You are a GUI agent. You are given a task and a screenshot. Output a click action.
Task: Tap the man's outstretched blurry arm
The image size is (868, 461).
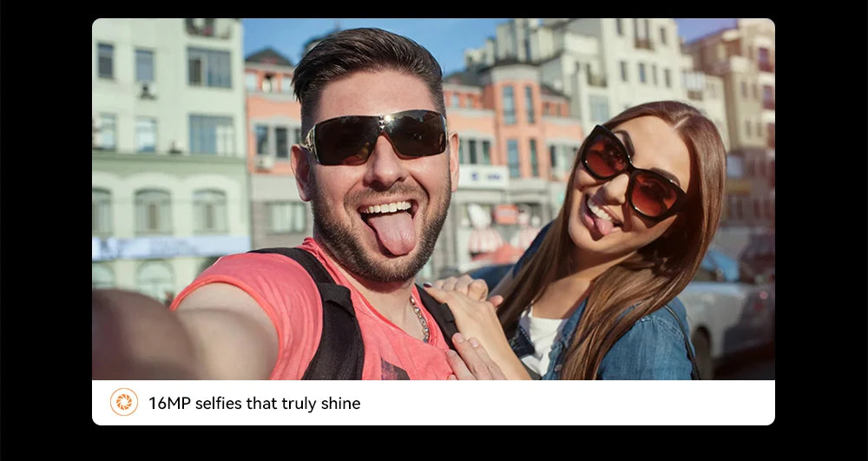click(182, 335)
